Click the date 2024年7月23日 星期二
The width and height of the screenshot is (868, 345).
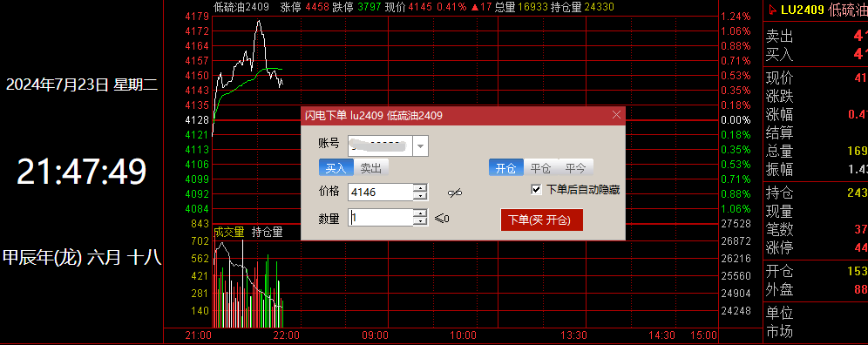(82, 85)
